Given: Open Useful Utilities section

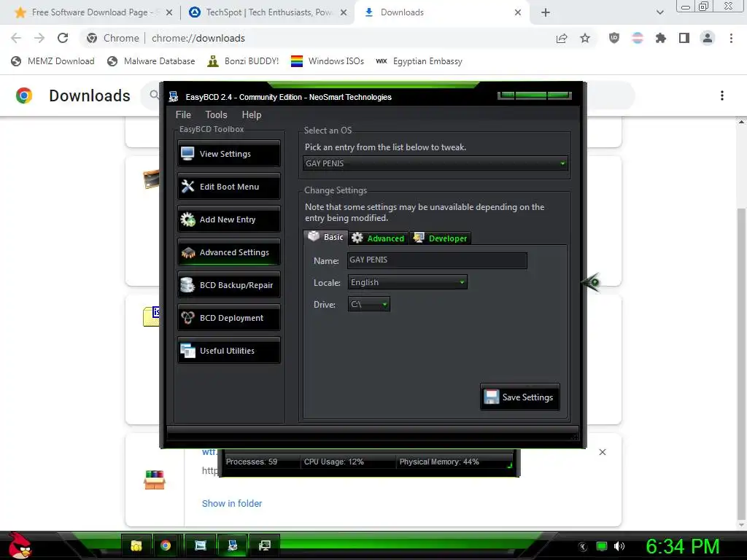Looking at the screenshot, I should point(229,351).
